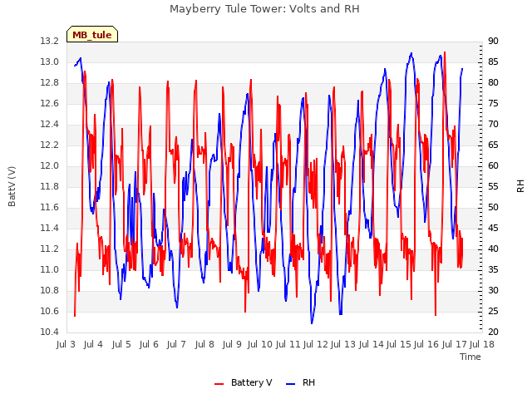Click the MB_tule annotation label
The width and height of the screenshot is (532, 399).
(92, 34)
